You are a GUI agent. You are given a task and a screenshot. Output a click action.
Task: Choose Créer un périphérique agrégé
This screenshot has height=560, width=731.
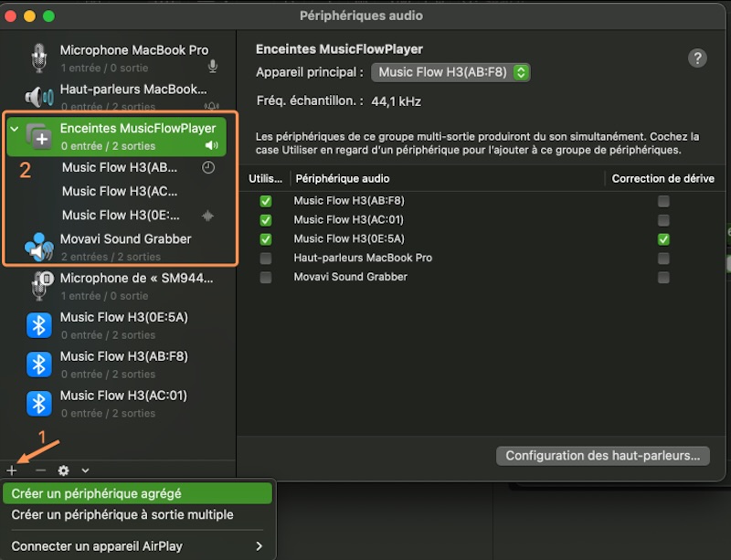[x=137, y=493]
